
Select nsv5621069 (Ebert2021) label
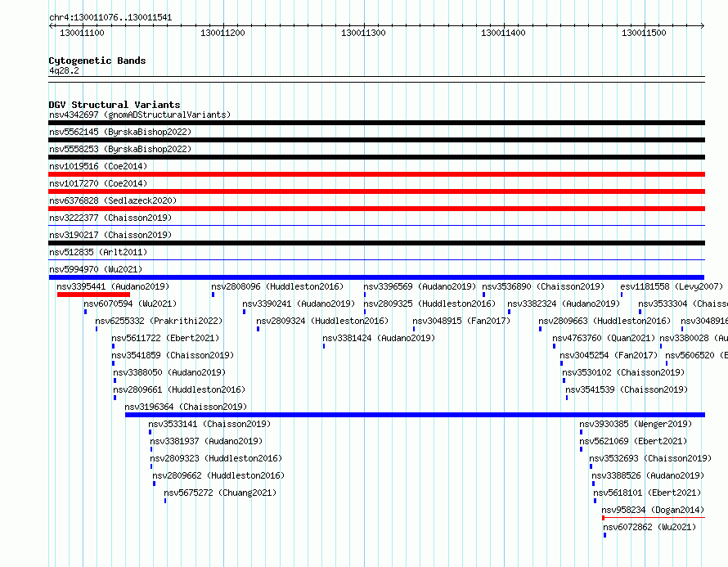pos(633,441)
